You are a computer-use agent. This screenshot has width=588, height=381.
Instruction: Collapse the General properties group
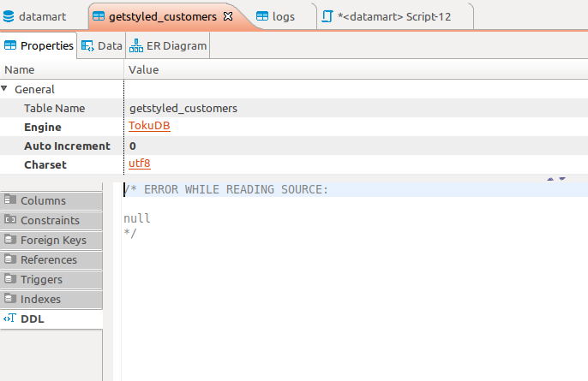[x=4, y=89]
